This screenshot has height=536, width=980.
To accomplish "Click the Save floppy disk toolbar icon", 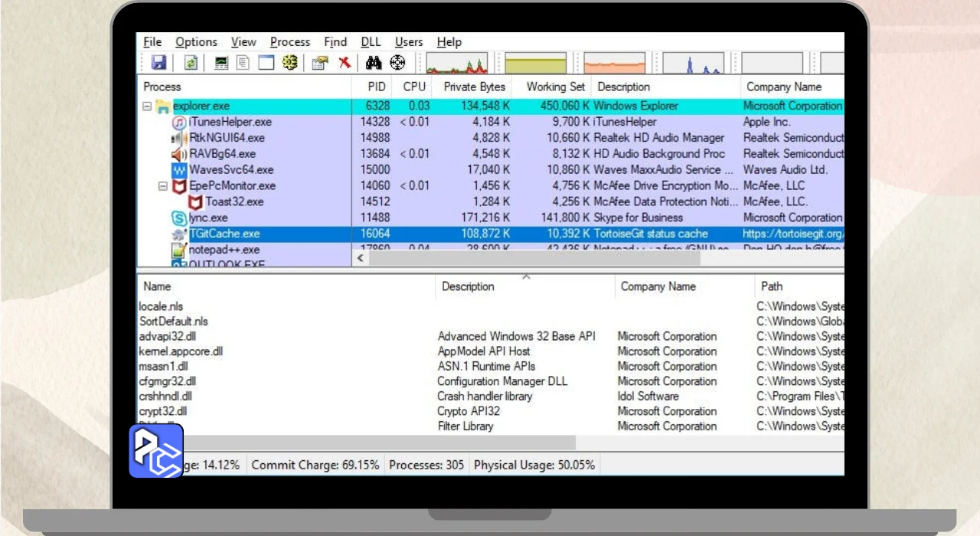I will [158, 63].
